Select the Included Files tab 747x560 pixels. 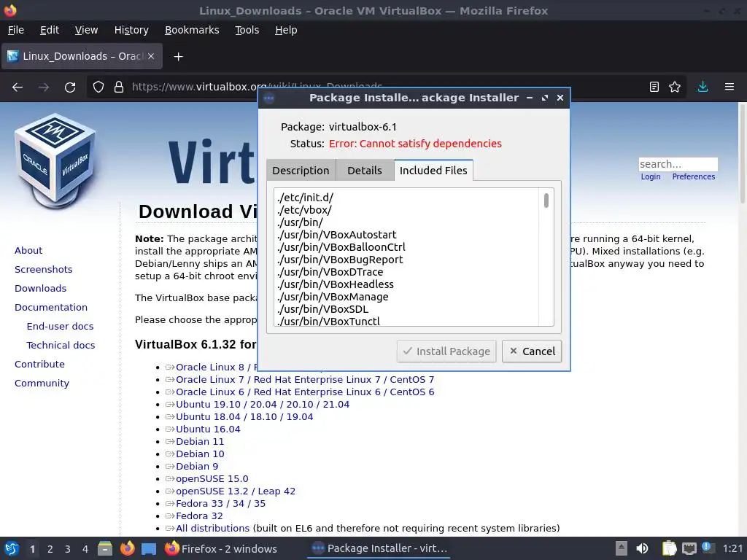click(x=433, y=170)
